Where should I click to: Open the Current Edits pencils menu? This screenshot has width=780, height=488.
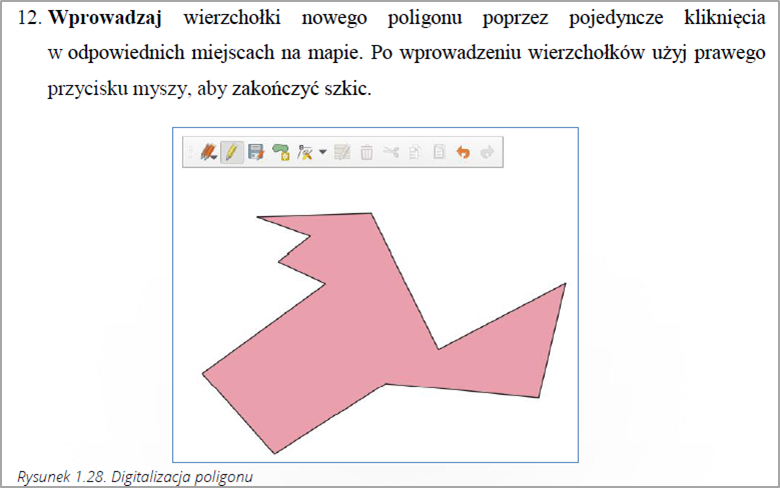tap(208, 152)
